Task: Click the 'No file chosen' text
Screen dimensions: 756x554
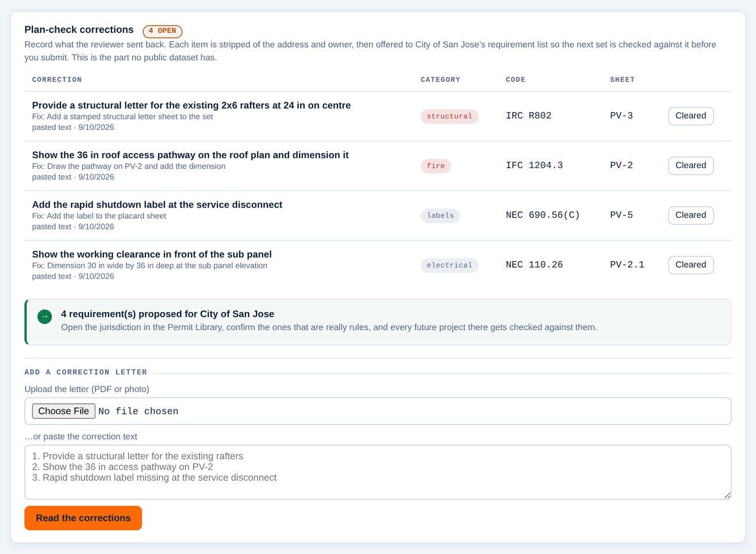Action: click(138, 411)
